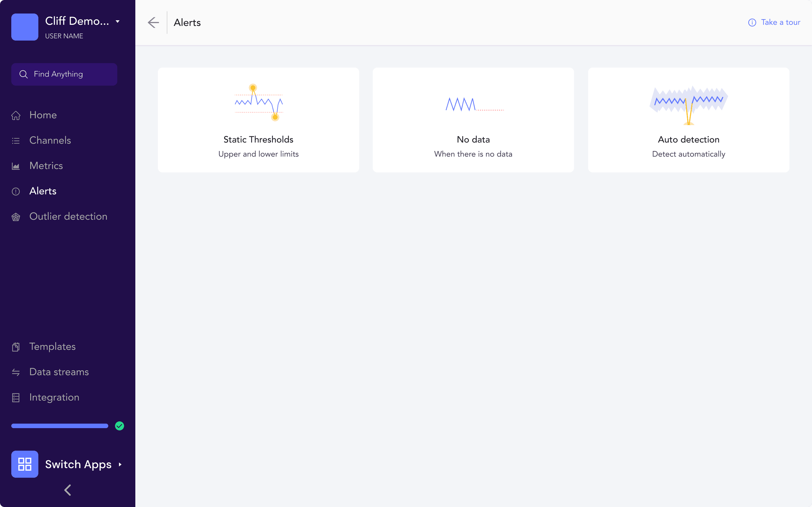
Task: Click the green checkmark status icon
Action: point(120,426)
